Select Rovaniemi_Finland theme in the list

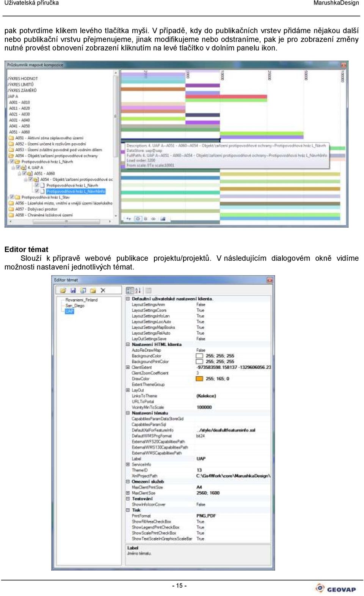pos(81,300)
